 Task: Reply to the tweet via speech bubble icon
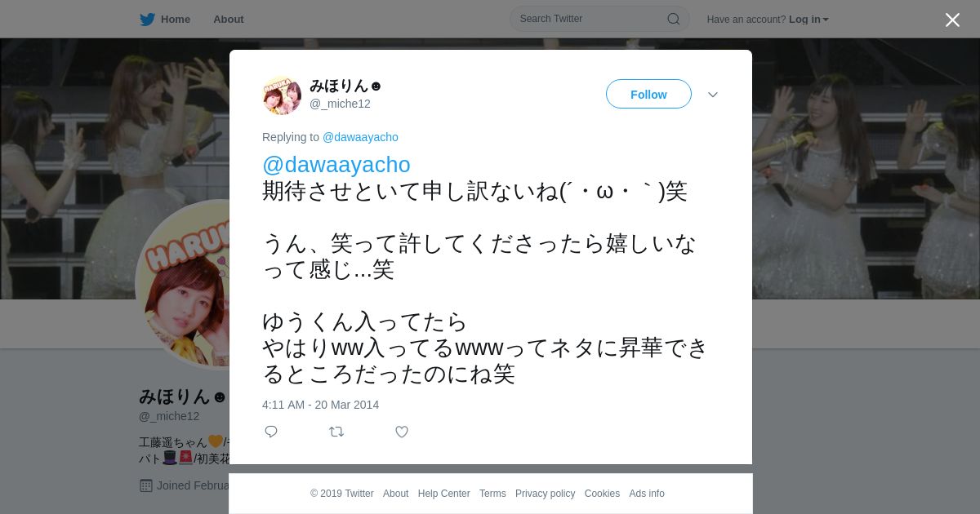click(x=271, y=432)
